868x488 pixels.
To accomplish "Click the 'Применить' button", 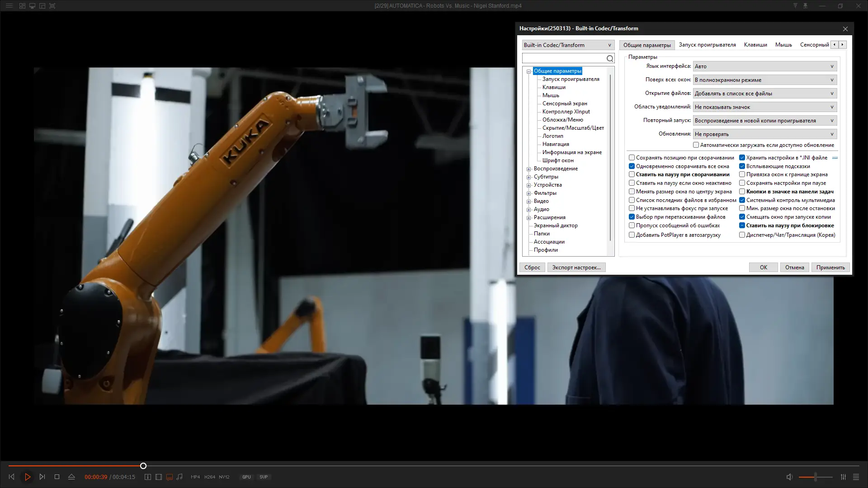I will [x=830, y=267].
